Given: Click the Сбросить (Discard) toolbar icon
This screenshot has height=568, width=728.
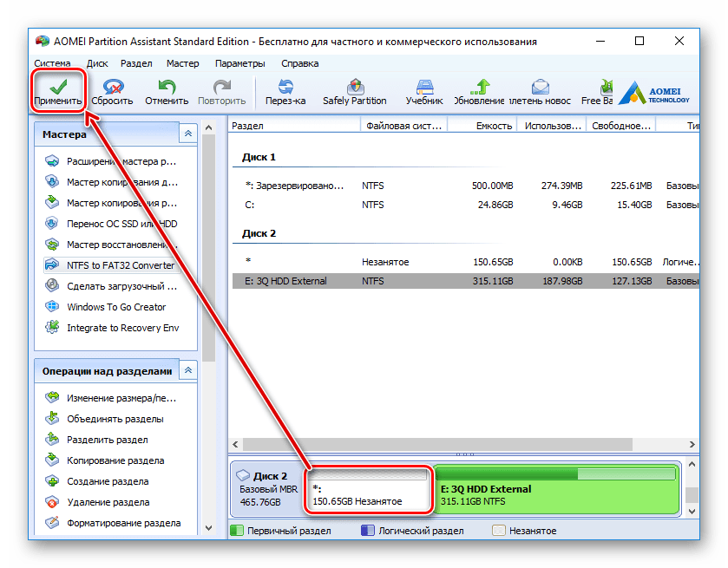Looking at the screenshot, I should pos(113,87).
